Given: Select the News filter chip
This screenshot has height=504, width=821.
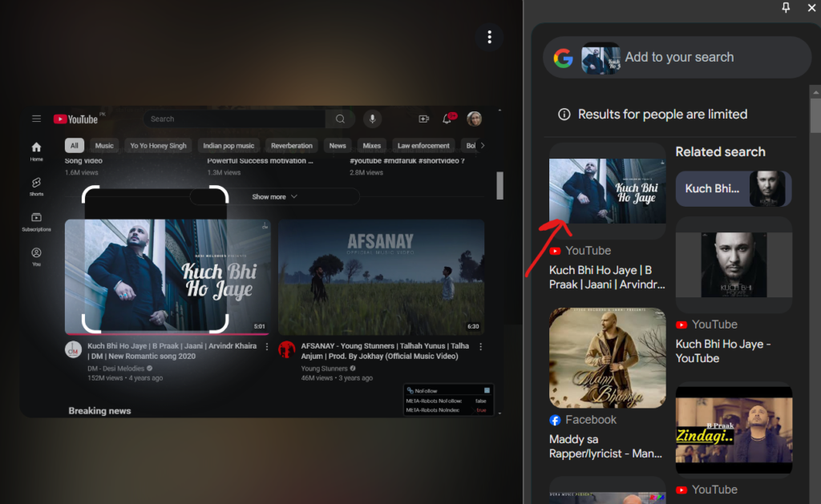Looking at the screenshot, I should (338, 146).
